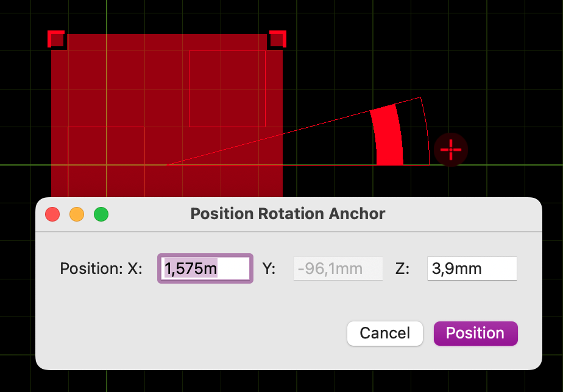Viewport: 563px width, 392px height.
Task: Select the top-right square handle of the zone
Action: (x=278, y=38)
